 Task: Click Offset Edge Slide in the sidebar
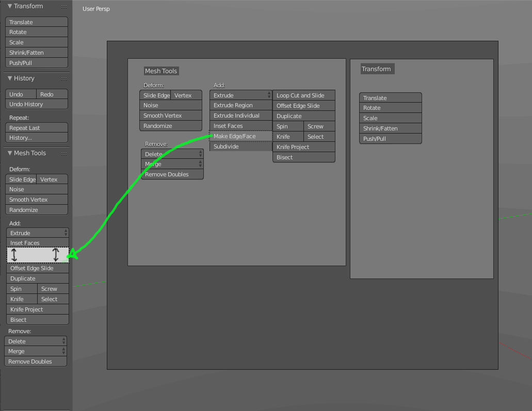(x=38, y=268)
